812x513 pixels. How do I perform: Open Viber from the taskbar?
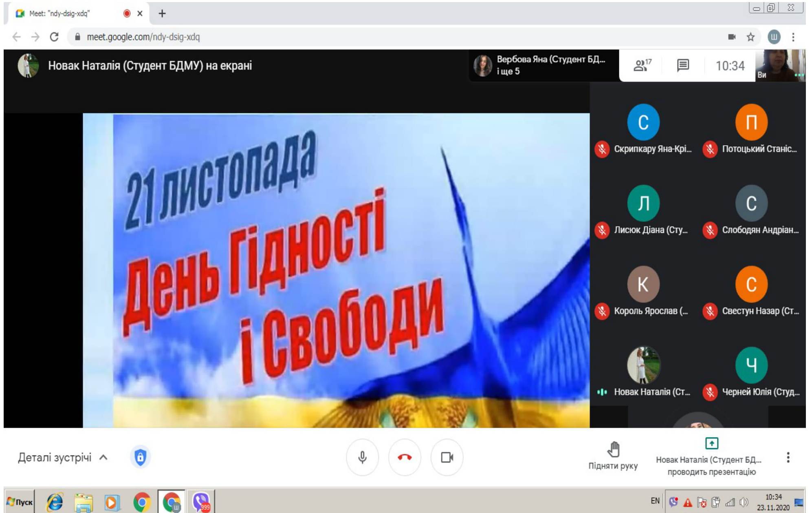coord(201,502)
